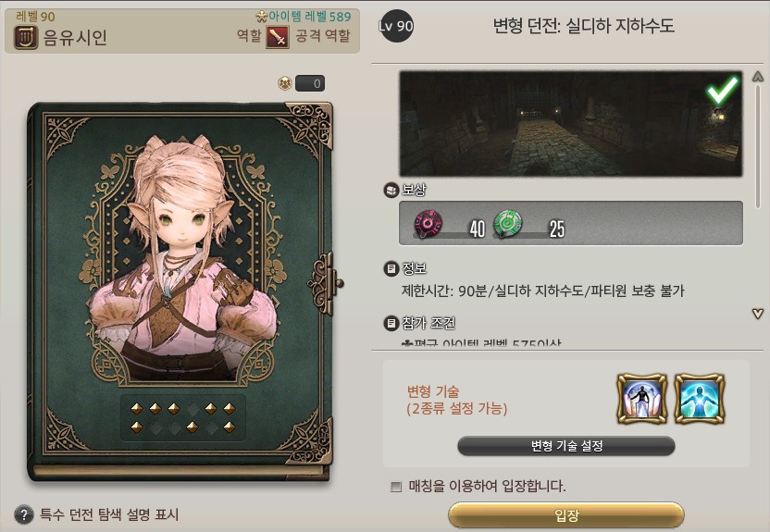Click the Bard job icon
This screenshot has height=532, width=770.
[x=26, y=37]
